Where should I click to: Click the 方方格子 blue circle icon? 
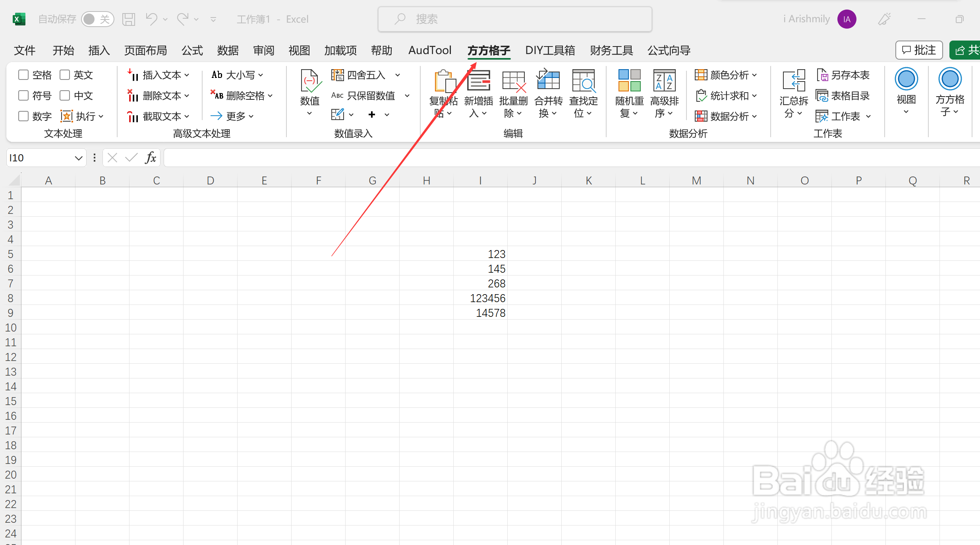(x=950, y=79)
